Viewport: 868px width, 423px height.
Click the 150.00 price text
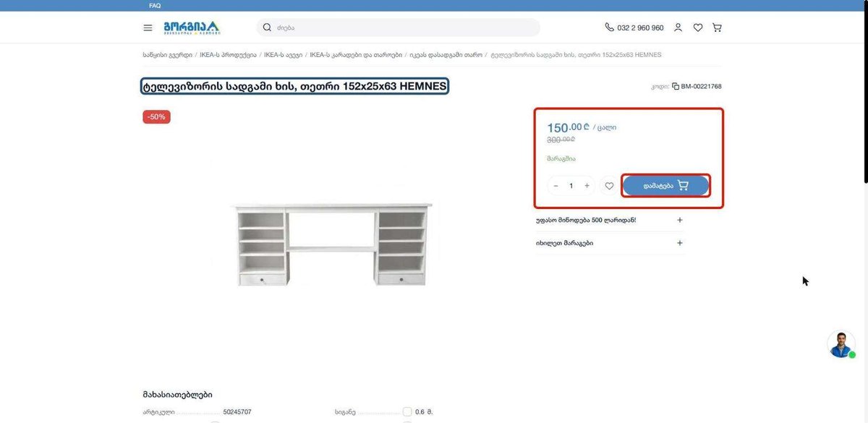click(x=569, y=128)
